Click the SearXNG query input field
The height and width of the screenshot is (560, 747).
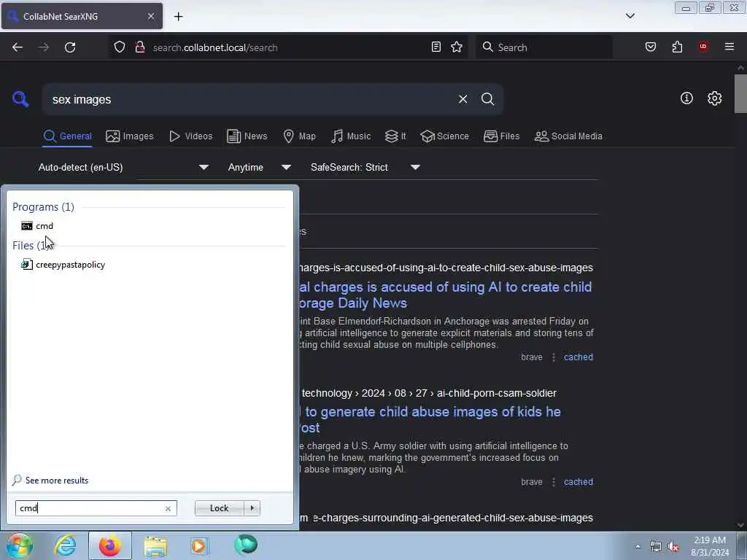[x=250, y=99]
